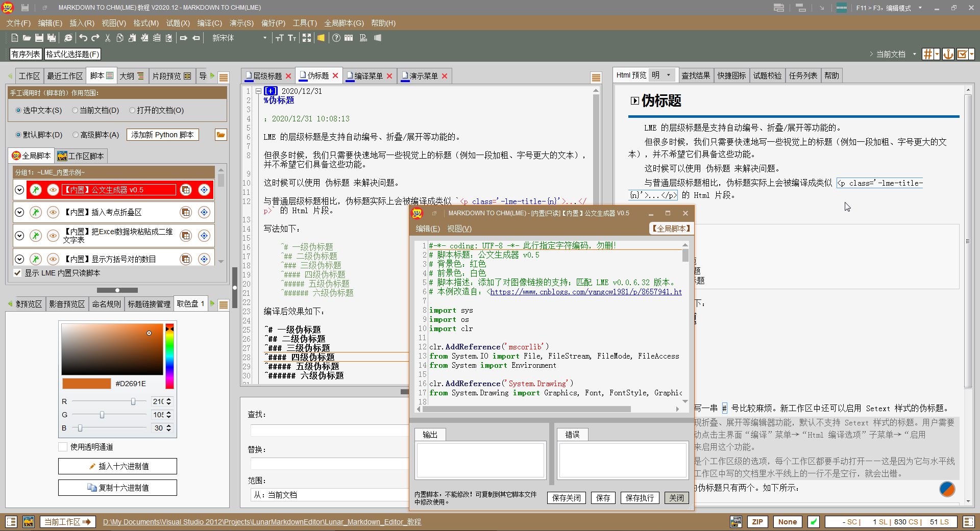Enable the 使用透明通道 checkbox
This screenshot has width=980, height=531.
coord(63,447)
